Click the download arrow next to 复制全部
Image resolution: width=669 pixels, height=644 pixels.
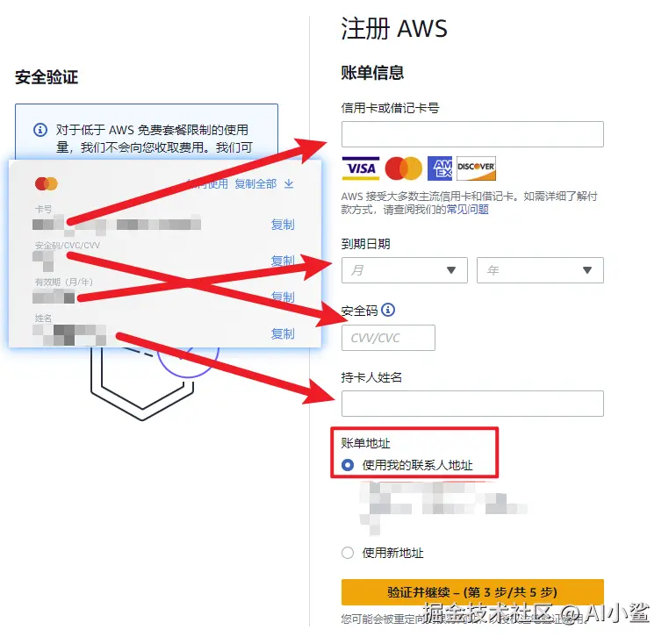(289, 184)
